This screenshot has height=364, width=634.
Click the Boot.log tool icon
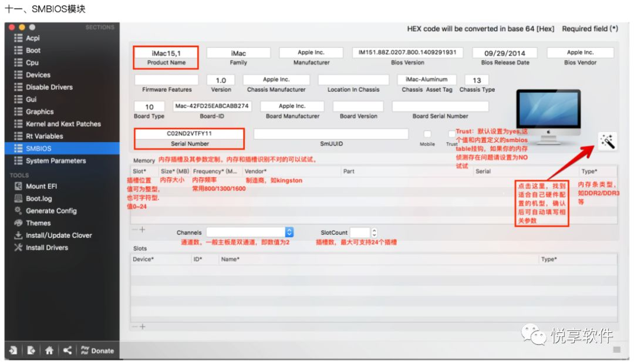(x=18, y=198)
